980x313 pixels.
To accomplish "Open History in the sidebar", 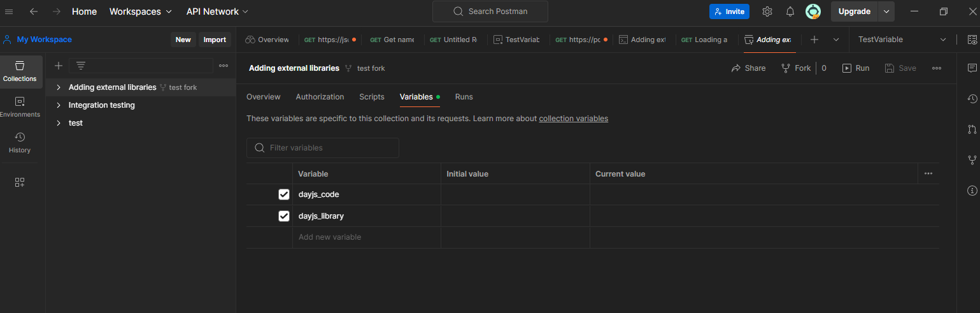I will click(20, 143).
